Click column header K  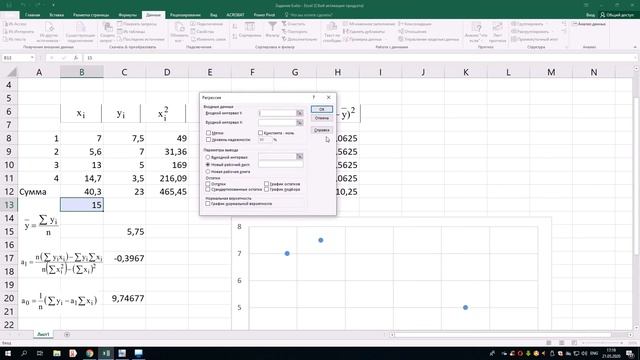pos(466,72)
